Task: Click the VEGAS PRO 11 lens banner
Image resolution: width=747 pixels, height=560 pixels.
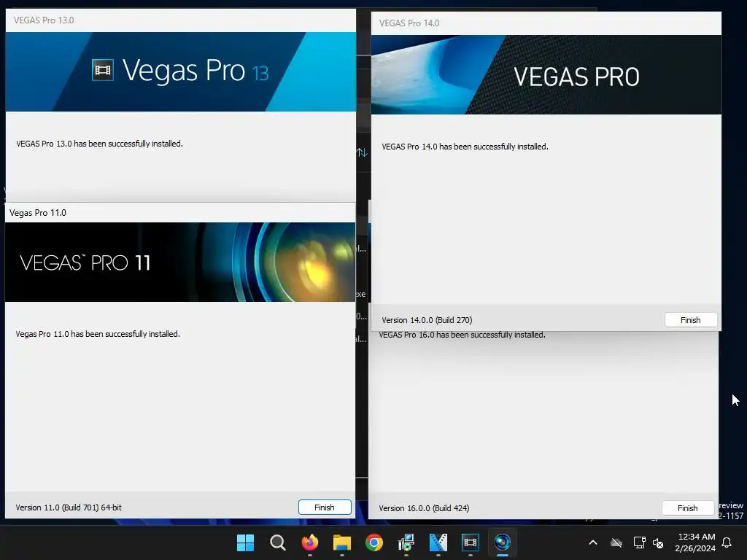Action: (180, 262)
